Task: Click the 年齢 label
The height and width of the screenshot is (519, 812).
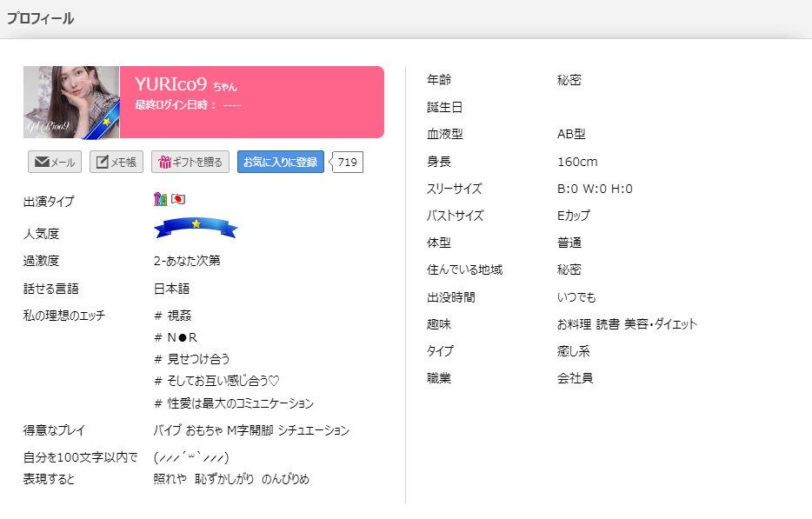Action: [x=439, y=80]
